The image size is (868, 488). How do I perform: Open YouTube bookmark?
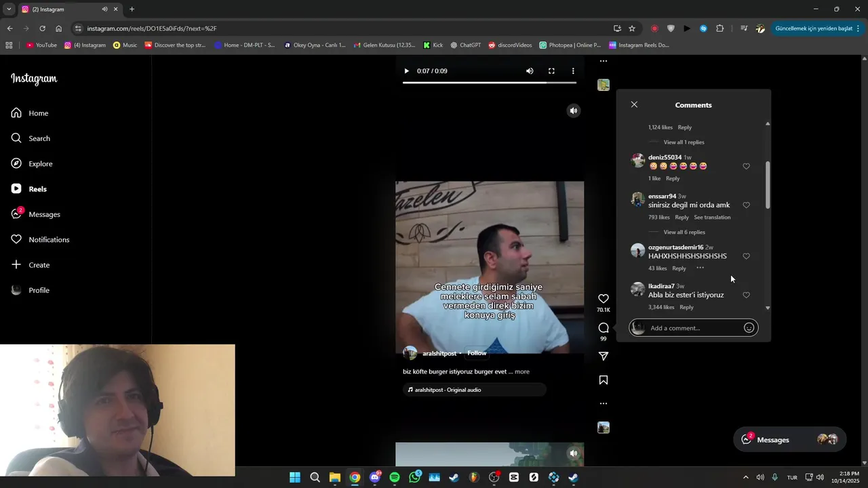point(41,45)
